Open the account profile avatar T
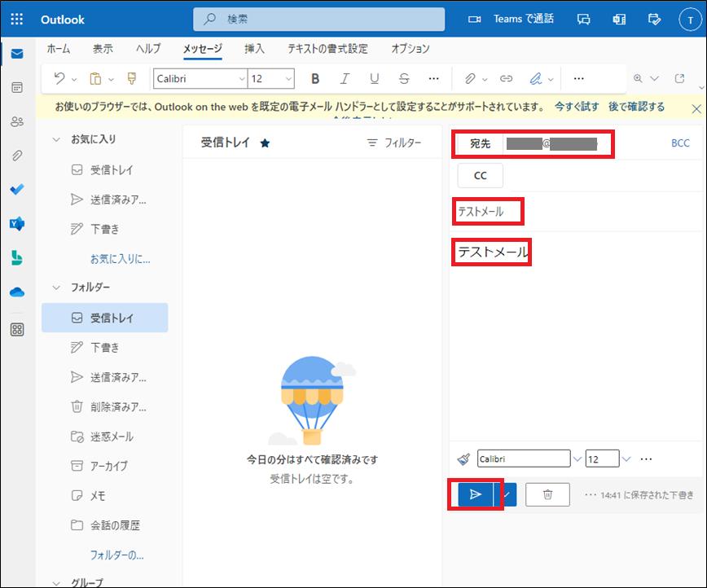 [x=690, y=20]
